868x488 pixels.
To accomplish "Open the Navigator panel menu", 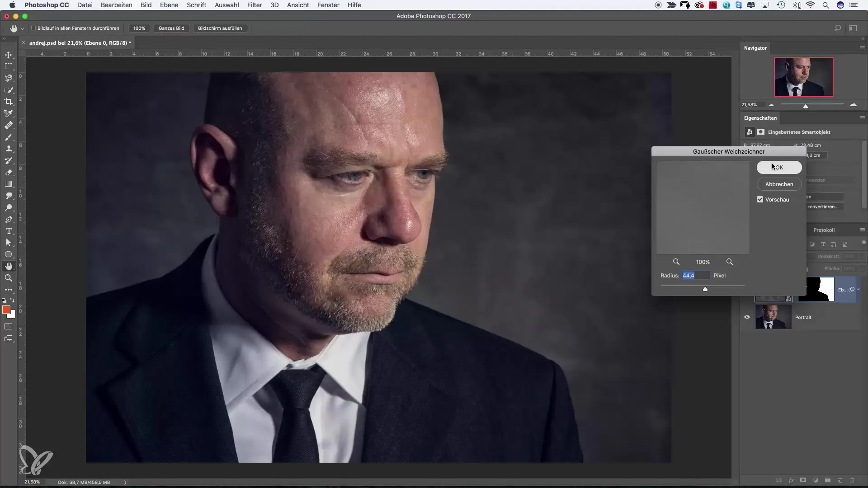I will click(862, 48).
